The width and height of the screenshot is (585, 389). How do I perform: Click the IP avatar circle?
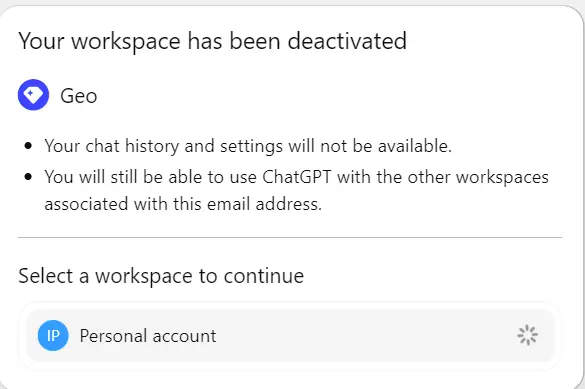53,336
